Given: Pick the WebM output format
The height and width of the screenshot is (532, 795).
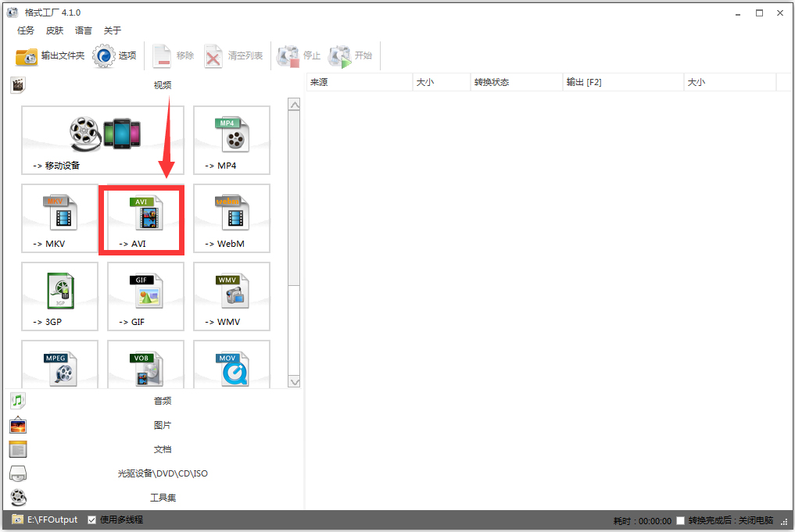Looking at the screenshot, I should coord(231,219).
